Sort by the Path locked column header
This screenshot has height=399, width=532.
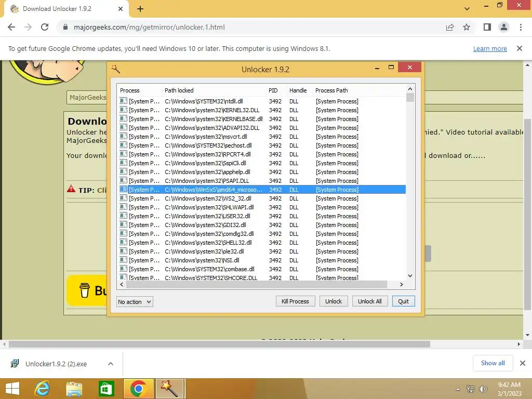[214, 90]
